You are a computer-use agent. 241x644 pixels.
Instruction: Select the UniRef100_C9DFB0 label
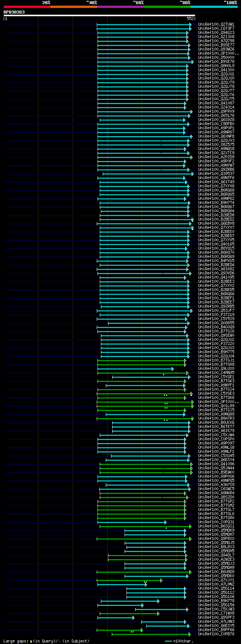216,124
